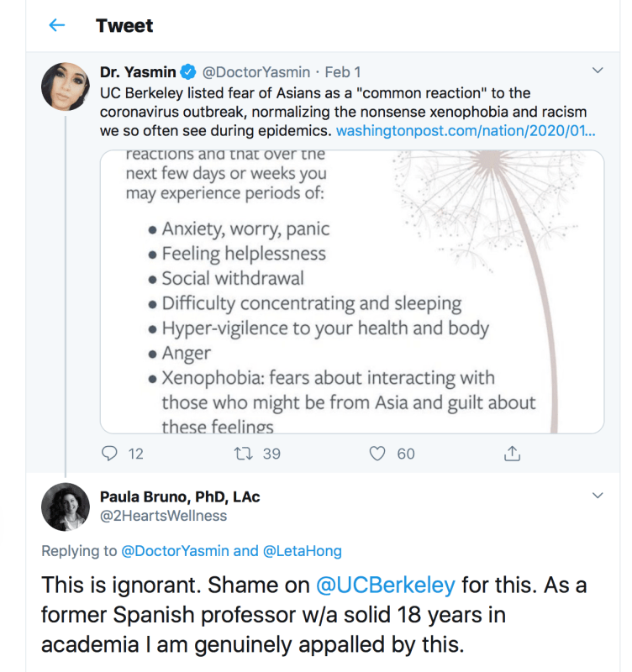The image size is (632, 672).
Task: Click @LetaHong in Replying to line
Action: click(x=302, y=551)
